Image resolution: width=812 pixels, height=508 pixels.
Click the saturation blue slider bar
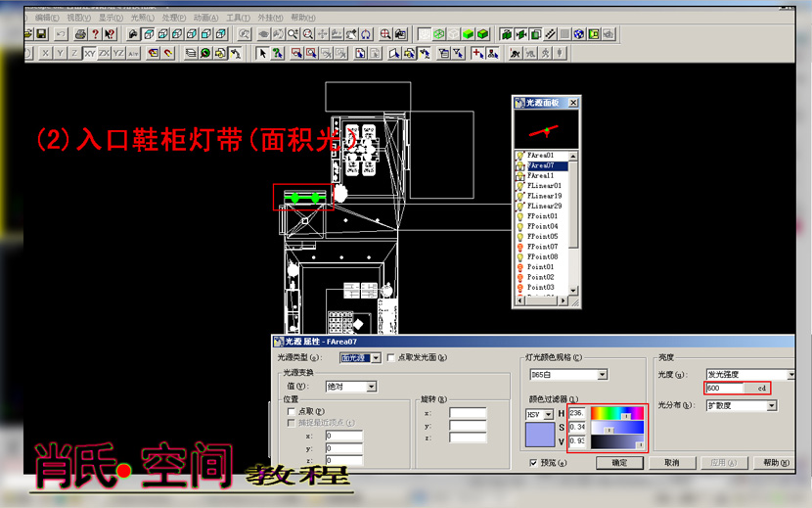tap(617, 427)
